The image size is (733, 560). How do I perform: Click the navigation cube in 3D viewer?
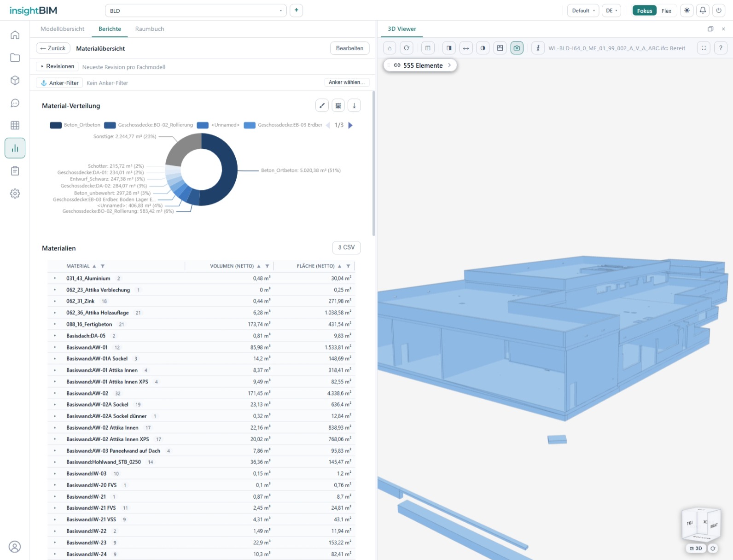[701, 524]
